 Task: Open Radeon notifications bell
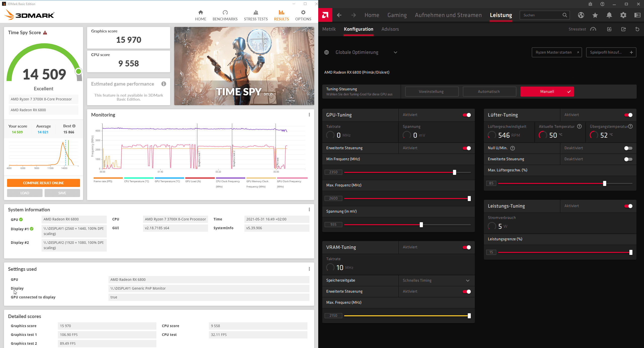tap(609, 15)
